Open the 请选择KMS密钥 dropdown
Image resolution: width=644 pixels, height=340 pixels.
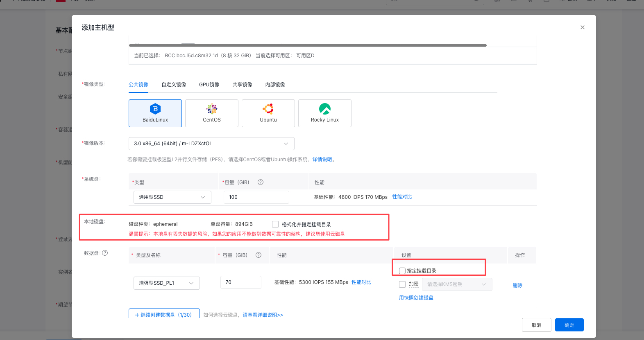click(x=457, y=284)
